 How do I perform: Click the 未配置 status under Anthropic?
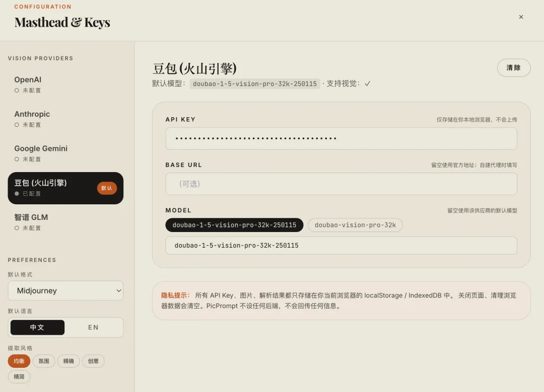pyautogui.click(x=28, y=125)
